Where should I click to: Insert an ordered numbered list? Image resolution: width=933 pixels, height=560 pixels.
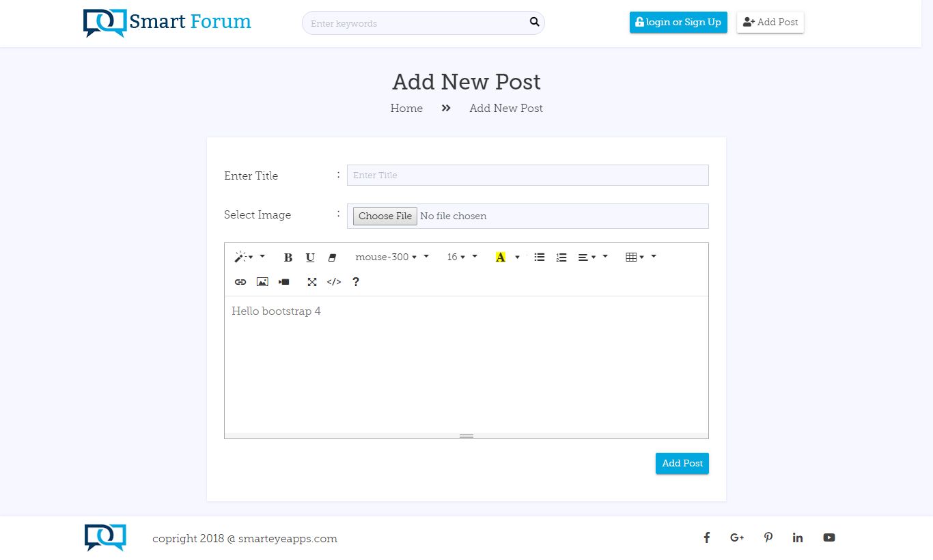pos(561,257)
